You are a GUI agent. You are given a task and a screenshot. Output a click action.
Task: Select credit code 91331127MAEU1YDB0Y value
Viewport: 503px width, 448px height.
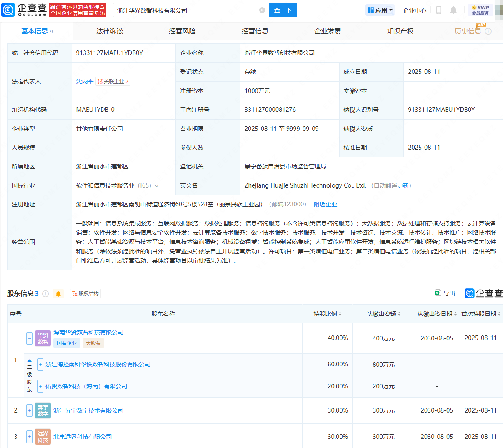(110, 53)
